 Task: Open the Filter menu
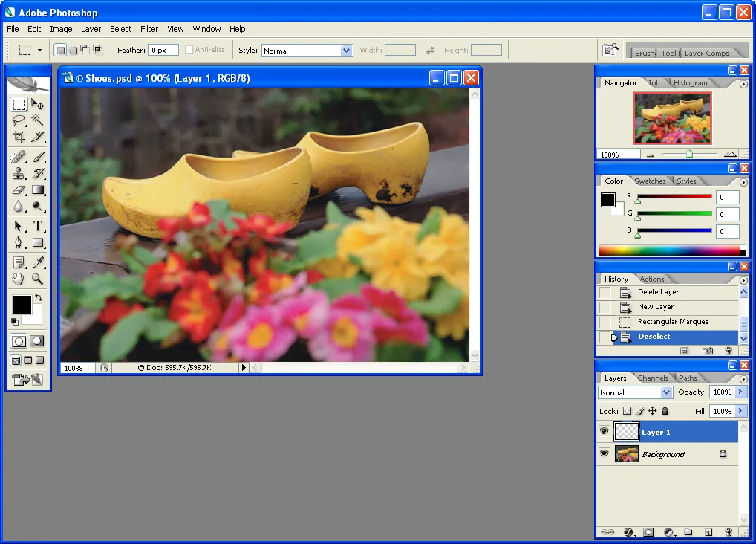(149, 29)
